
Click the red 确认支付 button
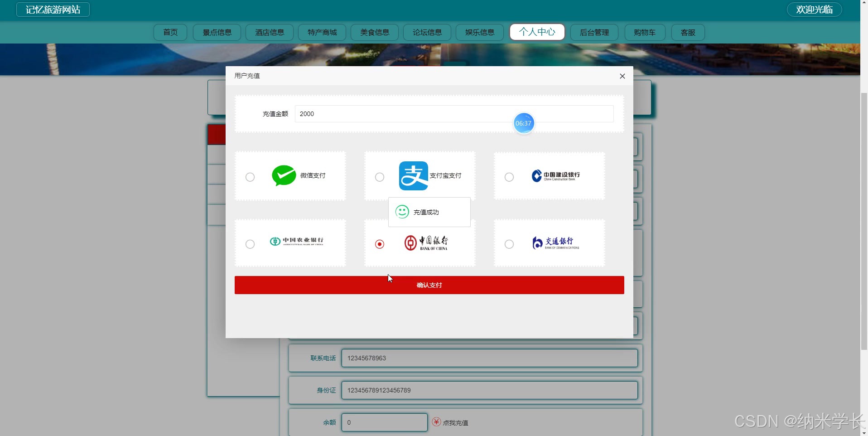click(x=429, y=285)
